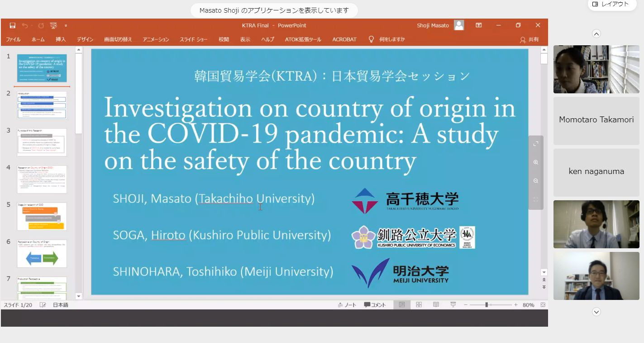Start slideshow from beginning via quick access icon

tap(53, 25)
